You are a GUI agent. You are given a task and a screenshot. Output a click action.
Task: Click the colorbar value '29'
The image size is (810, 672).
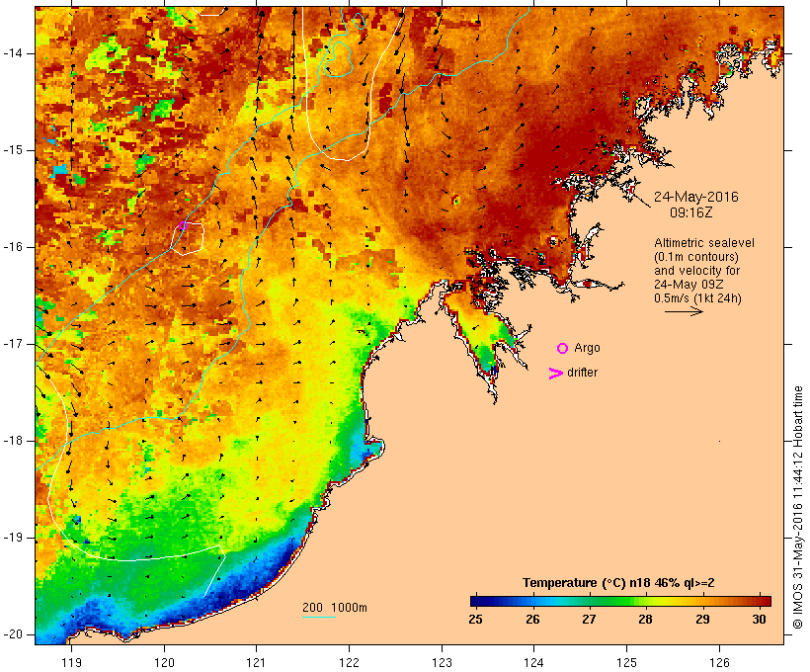[702, 619]
